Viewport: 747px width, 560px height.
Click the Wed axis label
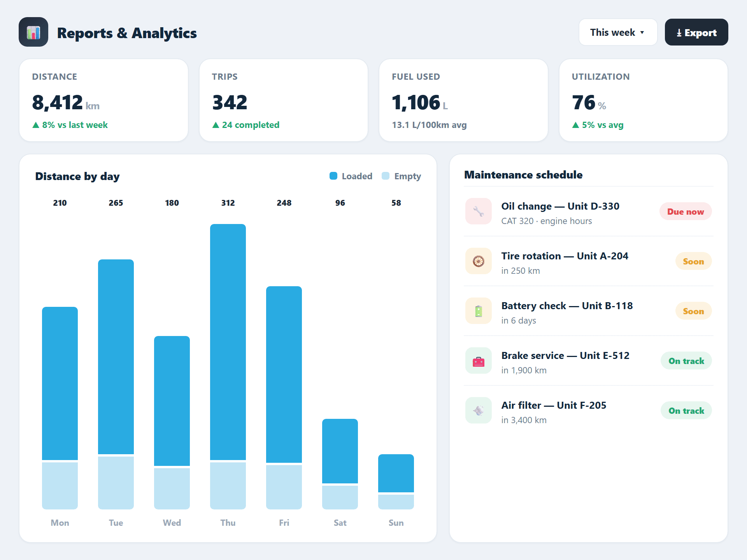(x=172, y=523)
